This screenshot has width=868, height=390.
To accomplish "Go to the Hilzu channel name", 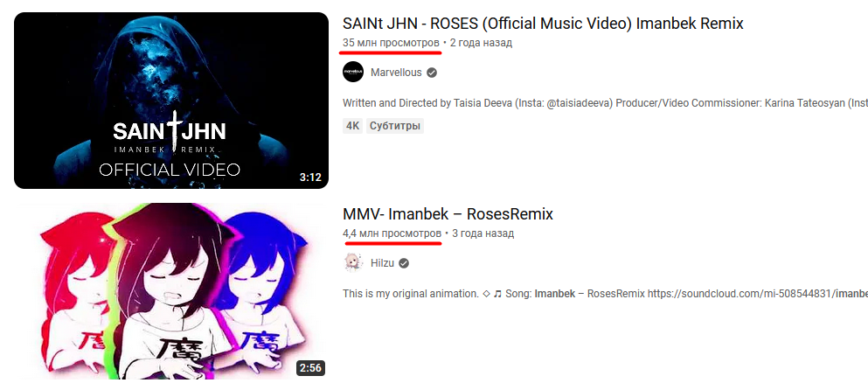I will (382, 263).
